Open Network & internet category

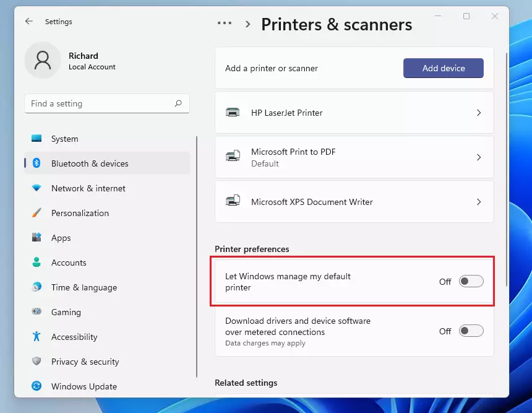pyautogui.click(x=107, y=188)
